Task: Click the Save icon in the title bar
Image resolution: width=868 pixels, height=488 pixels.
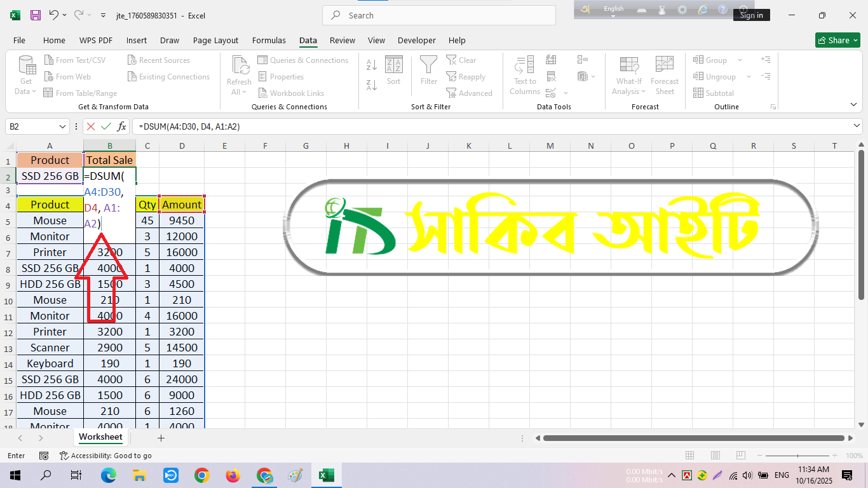Action: (36, 15)
